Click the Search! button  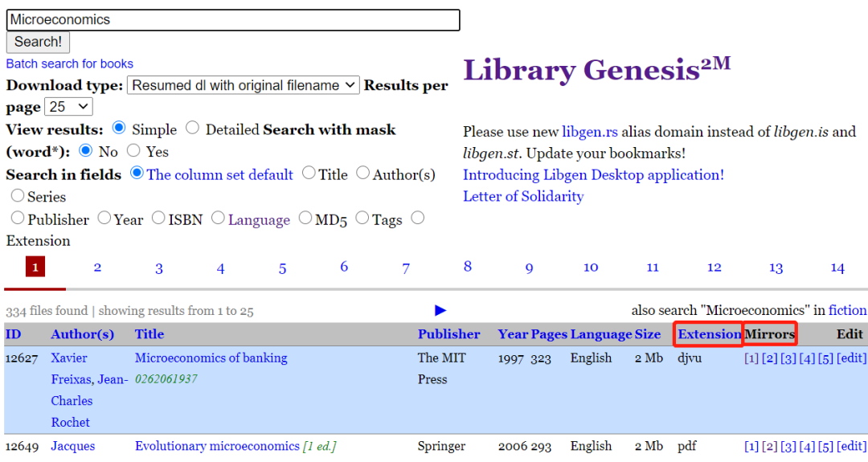point(38,42)
